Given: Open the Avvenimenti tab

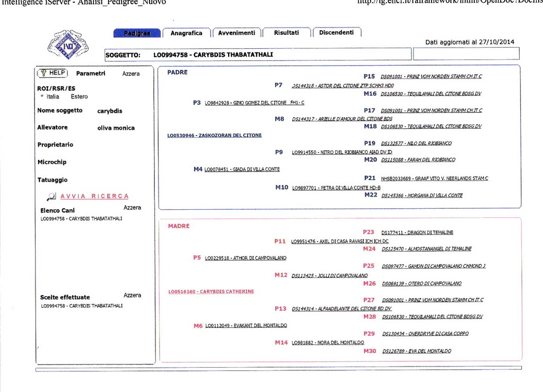Looking at the screenshot, I should [237, 32].
